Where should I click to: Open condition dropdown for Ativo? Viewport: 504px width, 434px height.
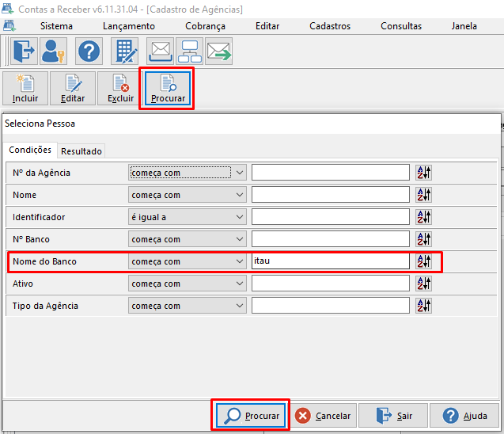[188, 284]
